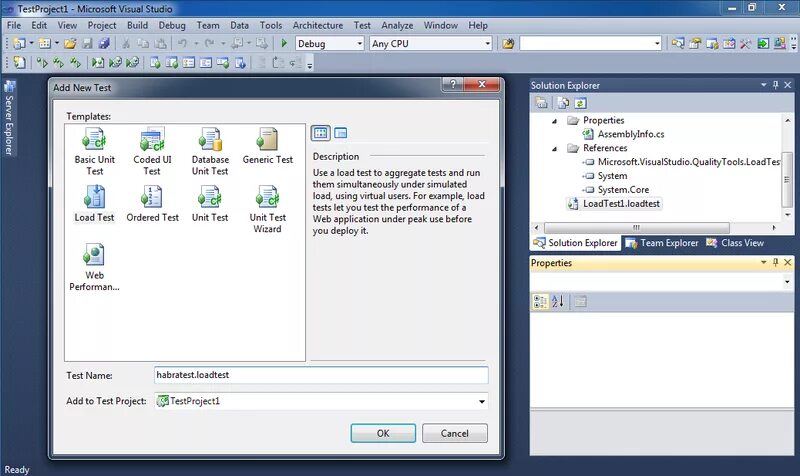Click the Find in Files toolbar icon
This screenshot has height=476, width=800.
tap(508, 44)
